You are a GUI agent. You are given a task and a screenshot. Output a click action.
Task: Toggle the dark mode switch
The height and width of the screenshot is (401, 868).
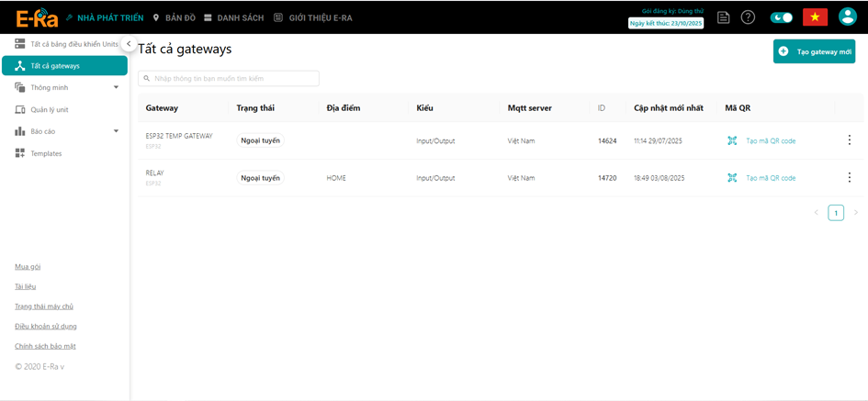pyautogui.click(x=781, y=17)
